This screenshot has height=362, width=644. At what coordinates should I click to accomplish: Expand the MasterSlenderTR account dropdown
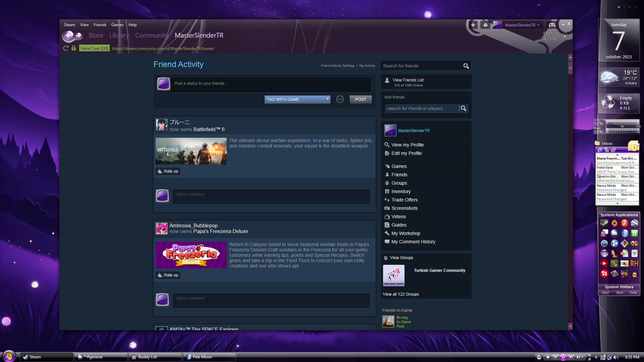coord(539,25)
